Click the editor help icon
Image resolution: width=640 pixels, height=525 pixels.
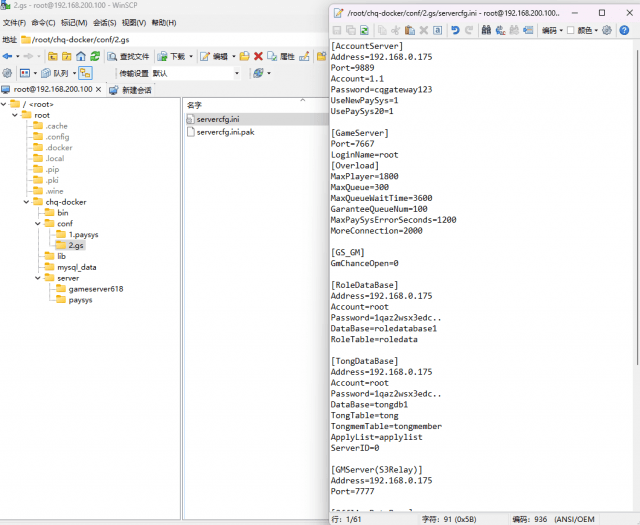point(623,31)
